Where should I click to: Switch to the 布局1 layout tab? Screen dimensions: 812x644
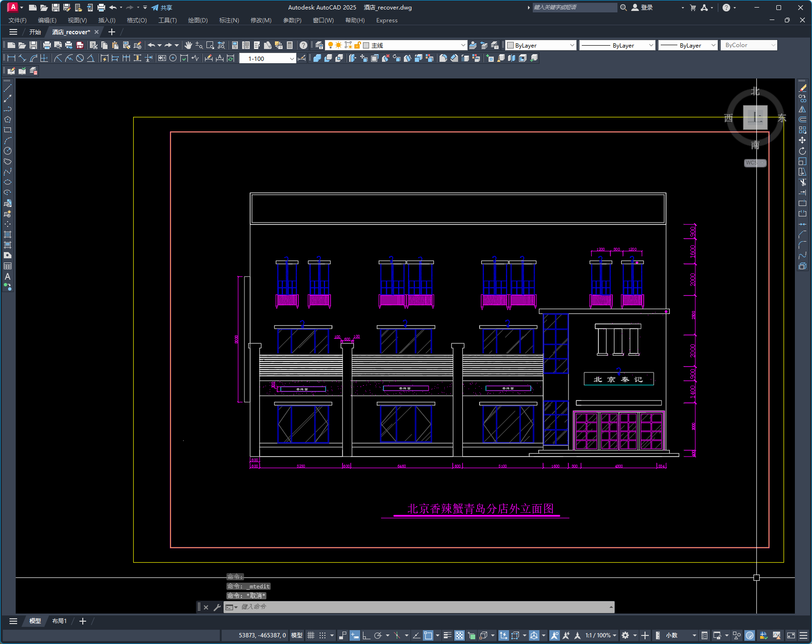(x=59, y=621)
